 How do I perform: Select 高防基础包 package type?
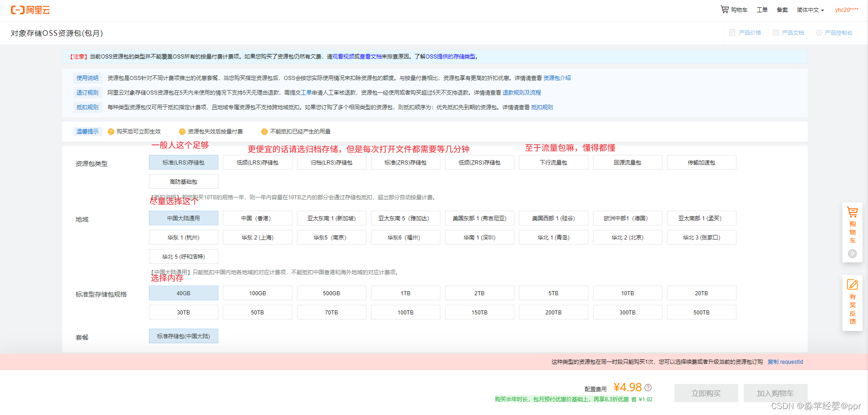click(x=184, y=181)
